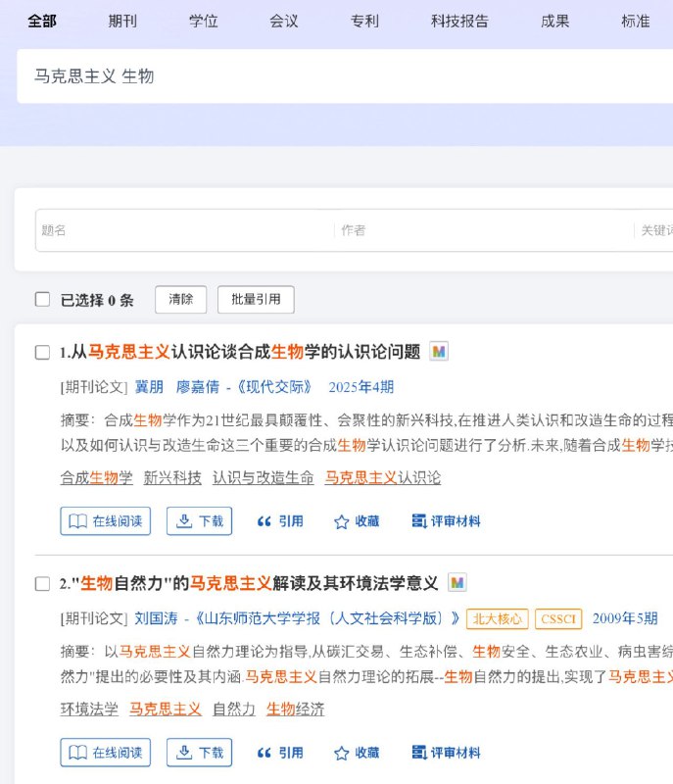Click the 题名 filter field
The image size is (673, 784).
pos(185,230)
